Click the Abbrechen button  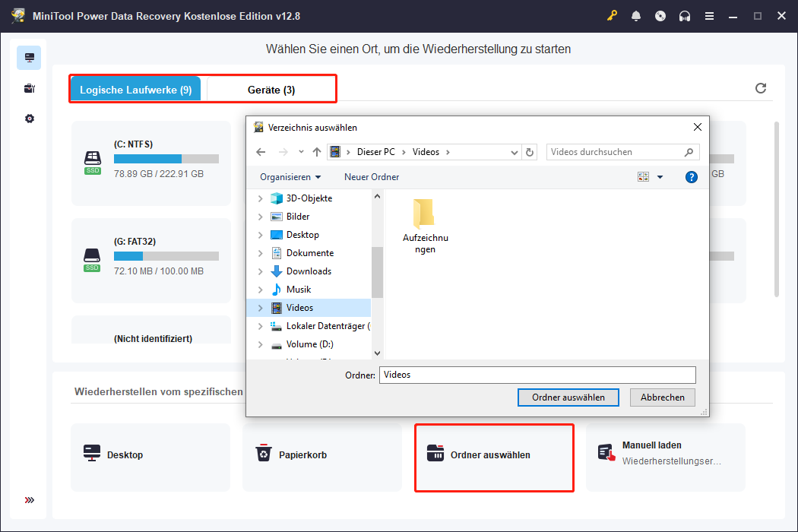click(x=662, y=397)
